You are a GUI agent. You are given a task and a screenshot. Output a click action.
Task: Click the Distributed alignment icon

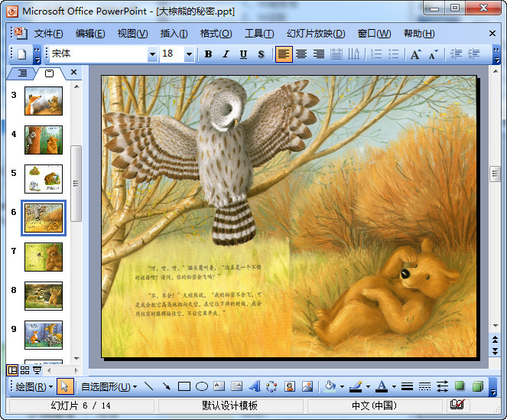pos(336,54)
